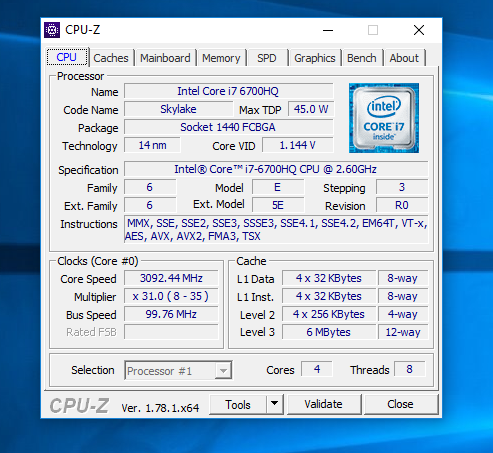
Task: Click the Validate button
Action: tap(324, 404)
